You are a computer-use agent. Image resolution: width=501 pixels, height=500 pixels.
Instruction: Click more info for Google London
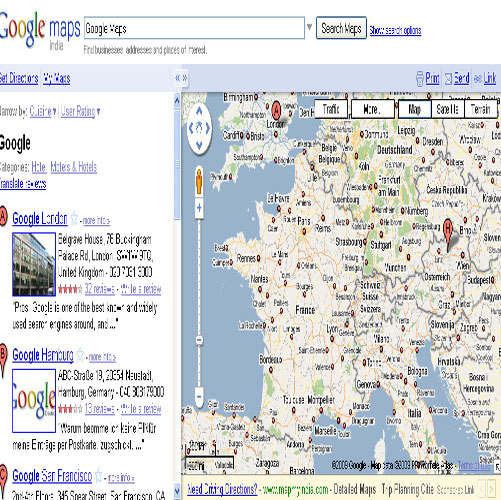pos(96,221)
